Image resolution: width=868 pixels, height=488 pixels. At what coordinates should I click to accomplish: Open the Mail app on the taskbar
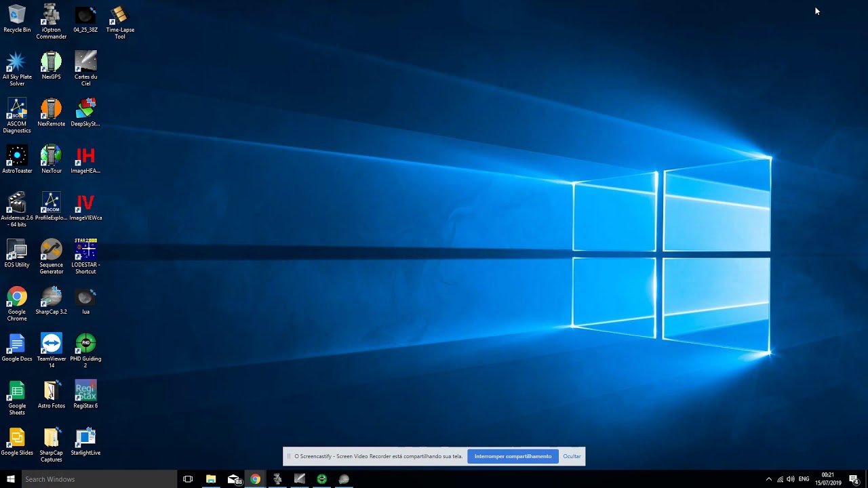(234, 479)
